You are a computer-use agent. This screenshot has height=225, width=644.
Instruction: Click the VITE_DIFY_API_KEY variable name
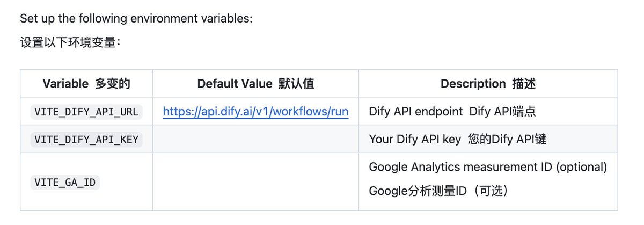[86, 140]
